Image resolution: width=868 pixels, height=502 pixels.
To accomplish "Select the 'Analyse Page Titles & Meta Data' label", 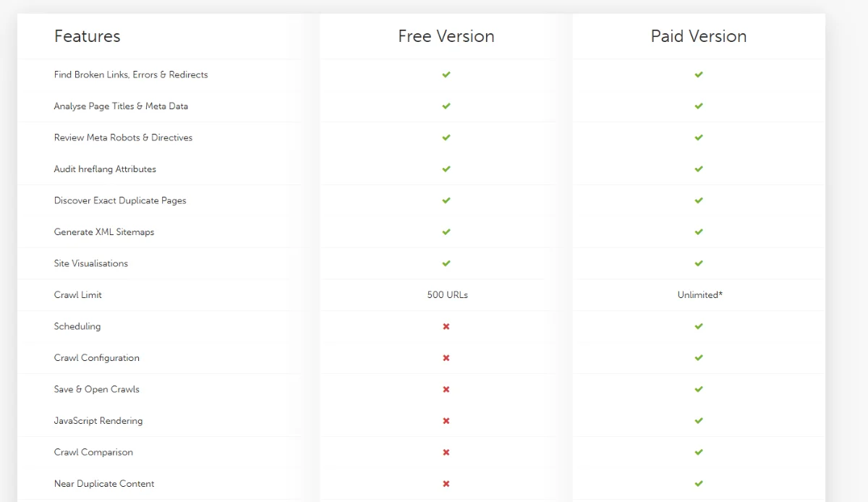I will [x=121, y=106].
